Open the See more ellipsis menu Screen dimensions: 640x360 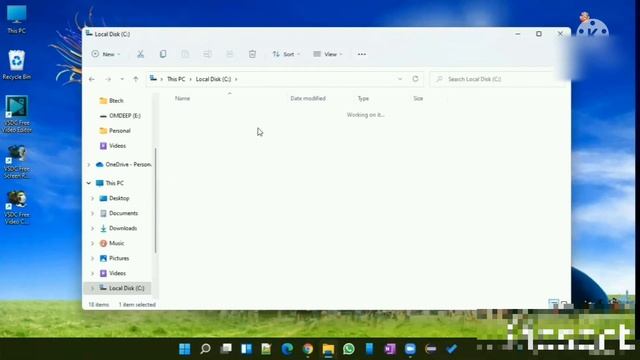362,54
